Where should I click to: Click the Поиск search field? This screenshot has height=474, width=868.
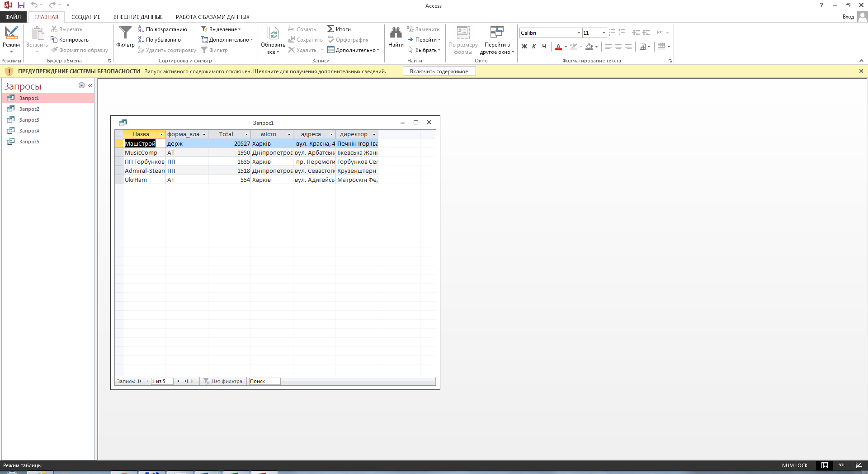pos(264,381)
